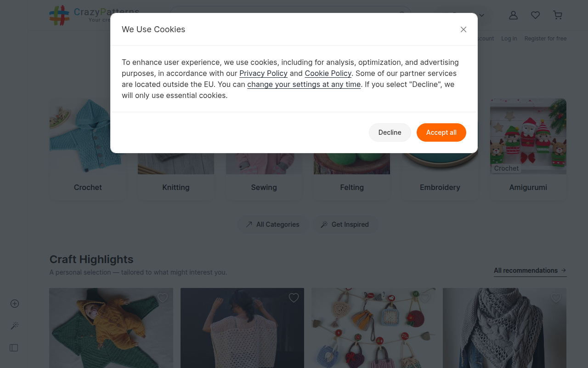Favorite the white mesh top pattern with its heart

coord(294,298)
